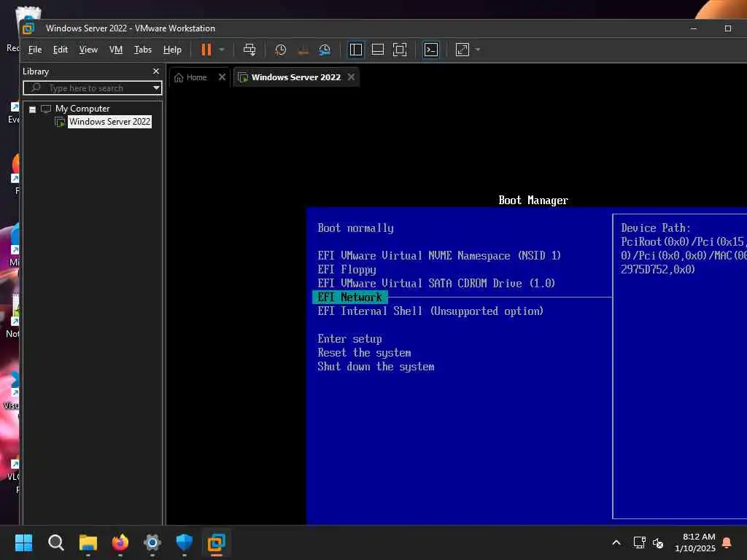Choose Enter setup in Boot Manager
Image resolution: width=747 pixels, height=560 pixels.
coord(349,339)
